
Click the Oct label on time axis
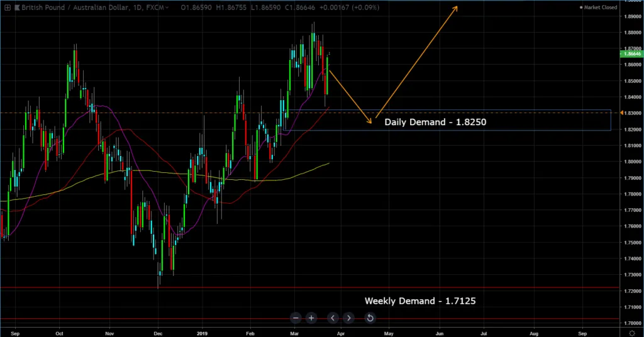(x=60, y=334)
